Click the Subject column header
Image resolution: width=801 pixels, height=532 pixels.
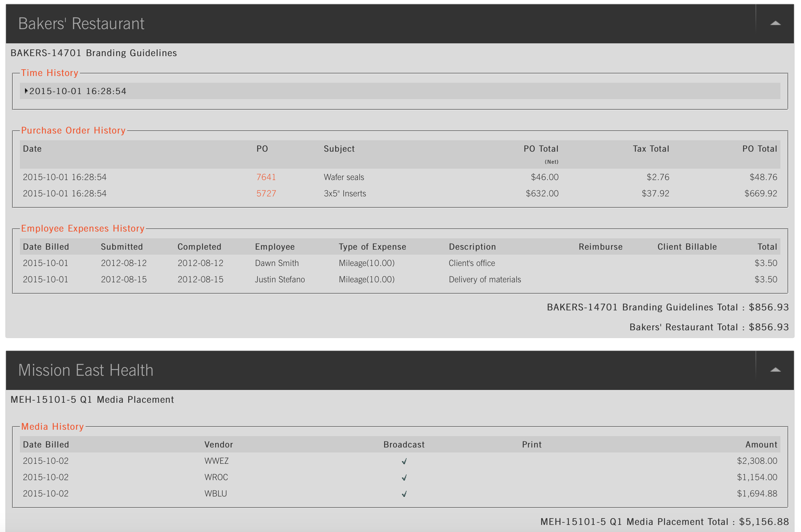pyautogui.click(x=339, y=149)
